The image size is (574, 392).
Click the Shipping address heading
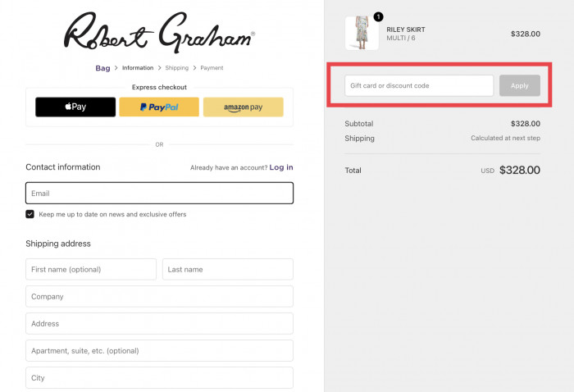[x=58, y=244]
